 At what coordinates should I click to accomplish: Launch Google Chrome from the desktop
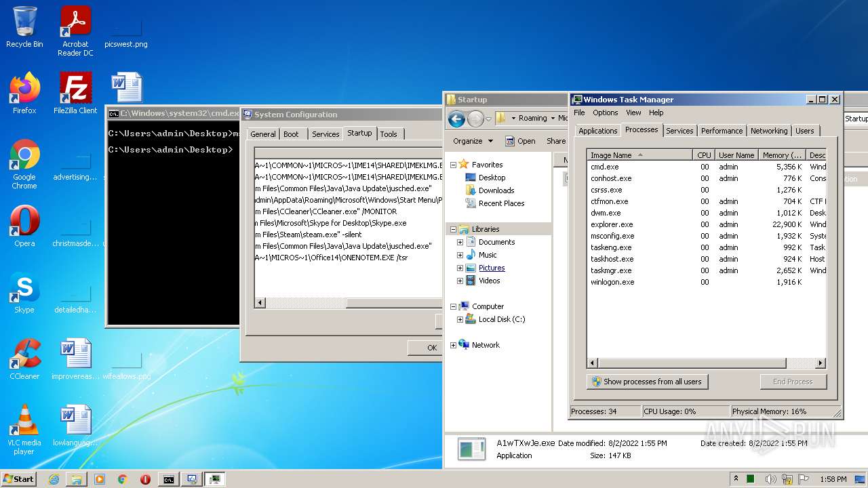tap(24, 164)
